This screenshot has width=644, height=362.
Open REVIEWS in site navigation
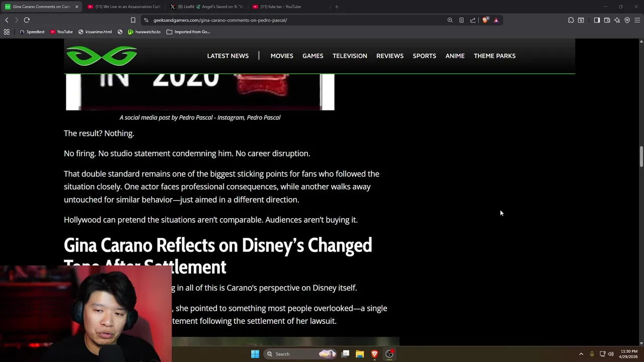(x=390, y=56)
